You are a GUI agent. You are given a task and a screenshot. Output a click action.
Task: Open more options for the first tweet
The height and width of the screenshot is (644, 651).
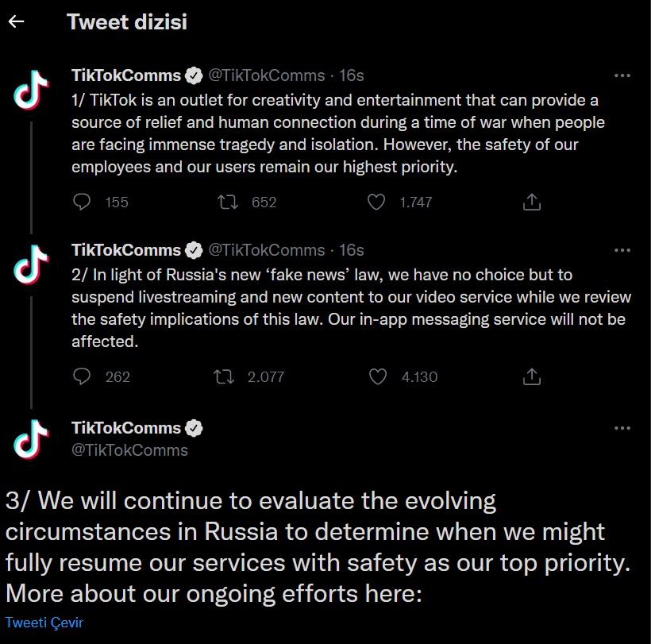coord(622,75)
